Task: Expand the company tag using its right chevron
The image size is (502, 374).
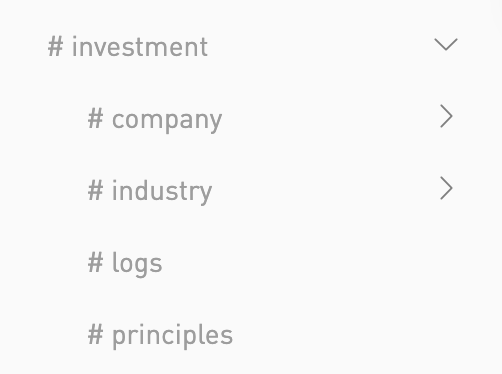Action: click(x=446, y=116)
